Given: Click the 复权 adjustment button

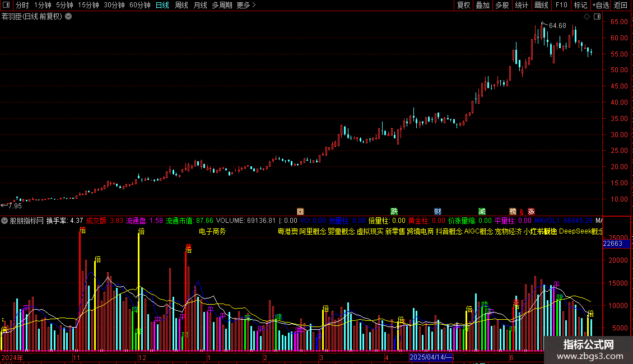Looking at the screenshot, I should [x=463, y=5].
